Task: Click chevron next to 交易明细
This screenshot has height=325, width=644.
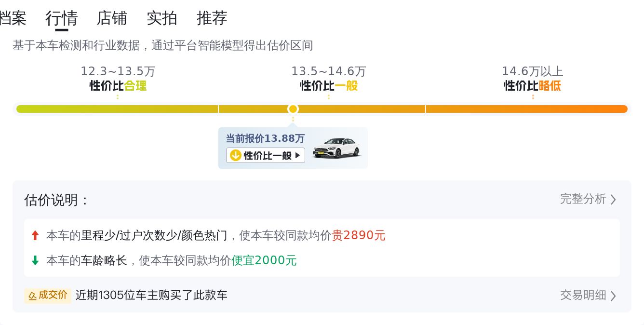Action: pyautogui.click(x=613, y=296)
